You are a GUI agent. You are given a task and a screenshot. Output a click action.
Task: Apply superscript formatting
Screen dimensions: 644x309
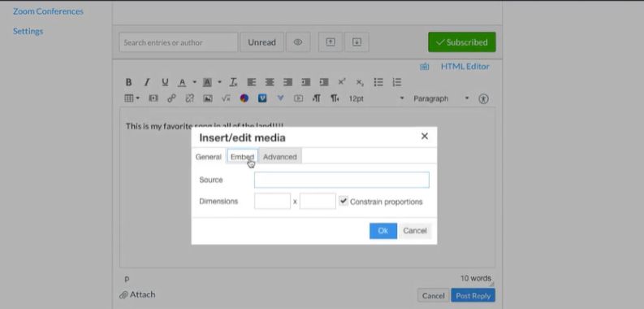pos(342,82)
